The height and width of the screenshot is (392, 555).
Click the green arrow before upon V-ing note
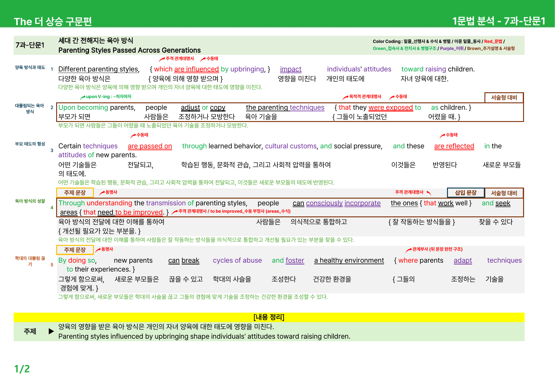pyautogui.click(x=83, y=97)
